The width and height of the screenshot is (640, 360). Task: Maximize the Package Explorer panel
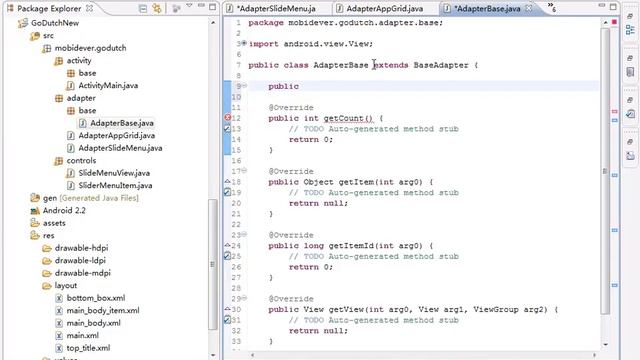213,7
